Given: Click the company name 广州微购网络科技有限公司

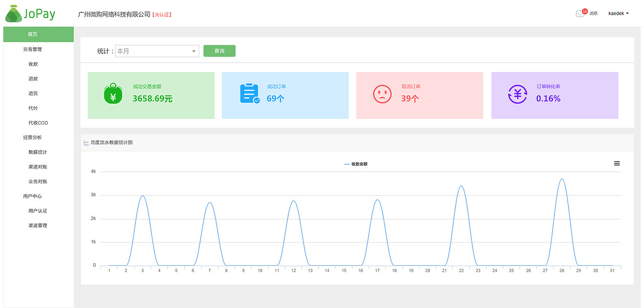Looking at the screenshot, I should pyautogui.click(x=115, y=14).
